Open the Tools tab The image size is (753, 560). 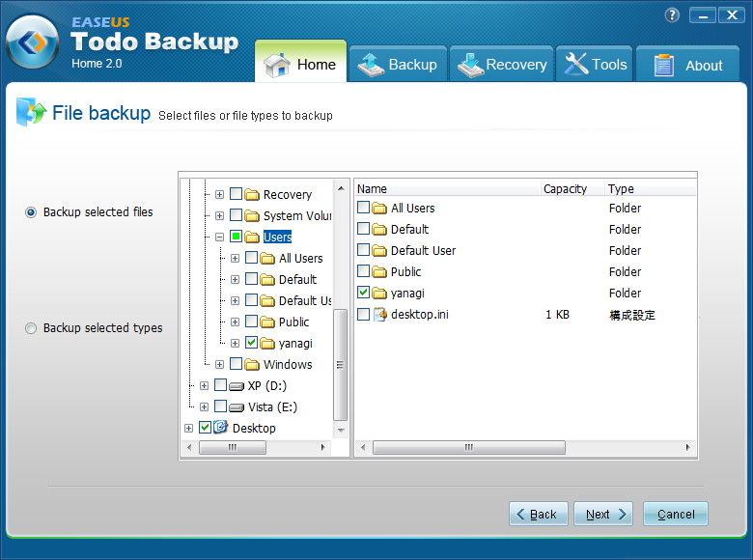pos(595,64)
